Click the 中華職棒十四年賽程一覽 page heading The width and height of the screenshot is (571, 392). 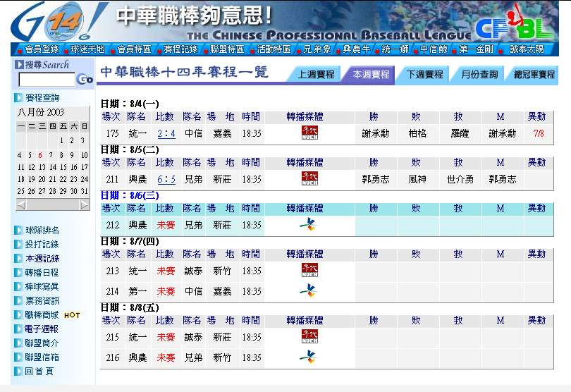pyautogui.click(x=185, y=72)
